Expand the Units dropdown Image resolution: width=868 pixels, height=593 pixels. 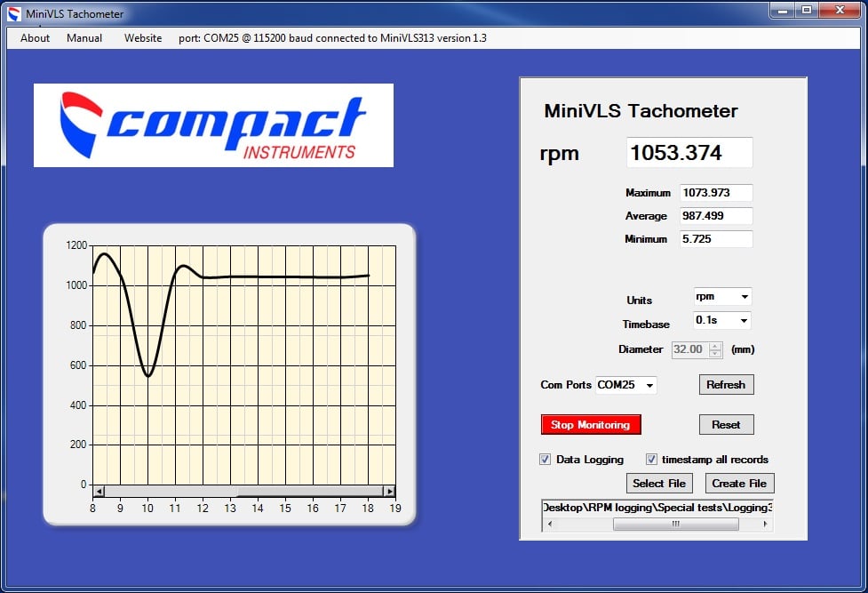[745, 297]
